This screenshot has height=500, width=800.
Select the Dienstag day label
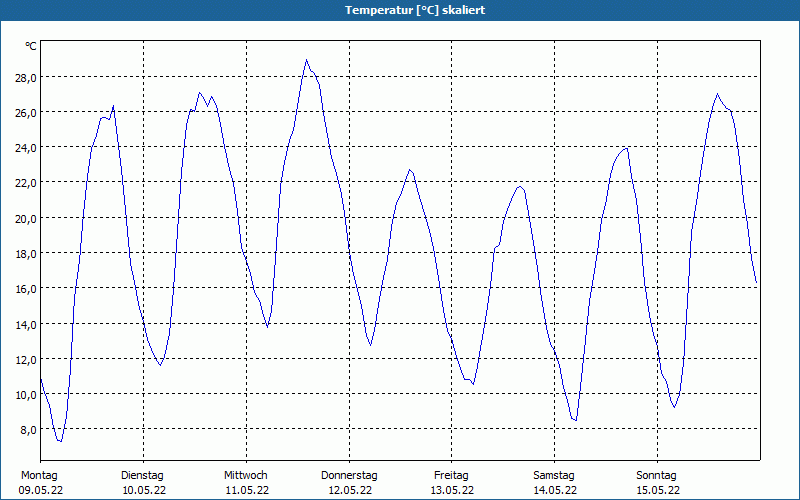[x=142, y=475]
